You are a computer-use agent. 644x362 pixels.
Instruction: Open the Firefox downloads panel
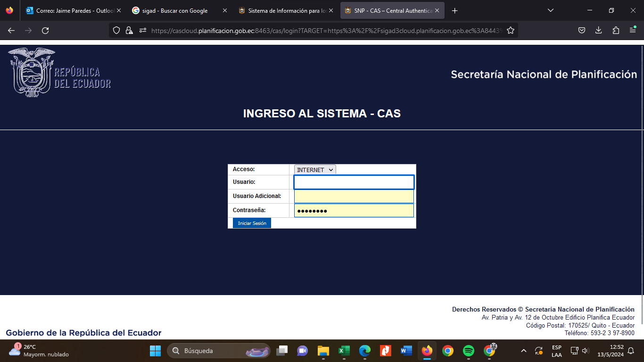pyautogui.click(x=598, y=31)
